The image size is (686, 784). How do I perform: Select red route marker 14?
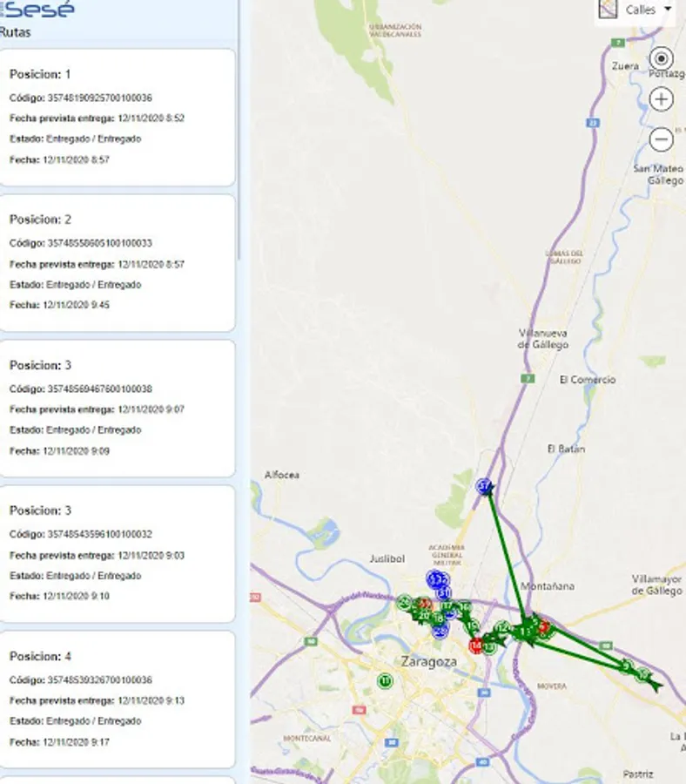[x=476, y=645]
